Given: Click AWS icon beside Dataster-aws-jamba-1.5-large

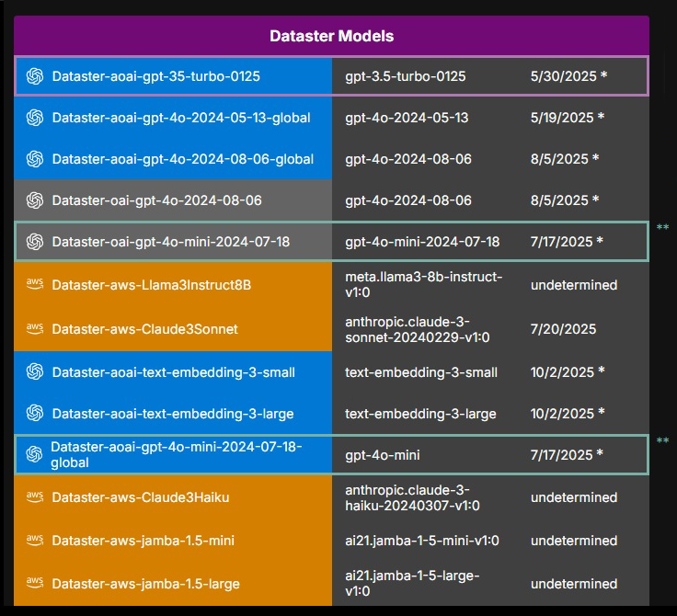Looking at the screenshot, I should (x=35, y=583).
